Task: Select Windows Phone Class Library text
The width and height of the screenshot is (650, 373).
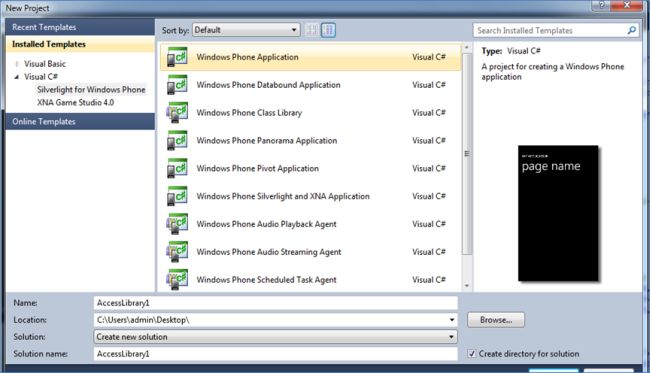Action: [x=249, y=113]
